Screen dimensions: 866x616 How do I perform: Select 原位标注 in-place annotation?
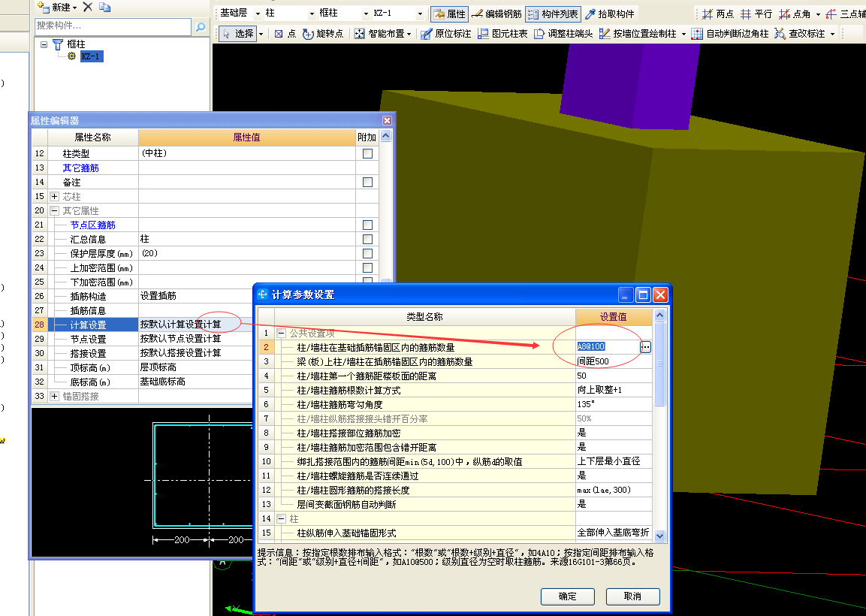pyautogui.click(x=445, y=34)
